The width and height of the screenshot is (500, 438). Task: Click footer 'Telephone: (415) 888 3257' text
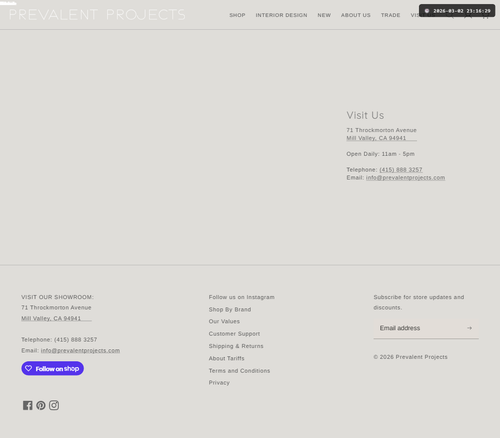(59, 340)
